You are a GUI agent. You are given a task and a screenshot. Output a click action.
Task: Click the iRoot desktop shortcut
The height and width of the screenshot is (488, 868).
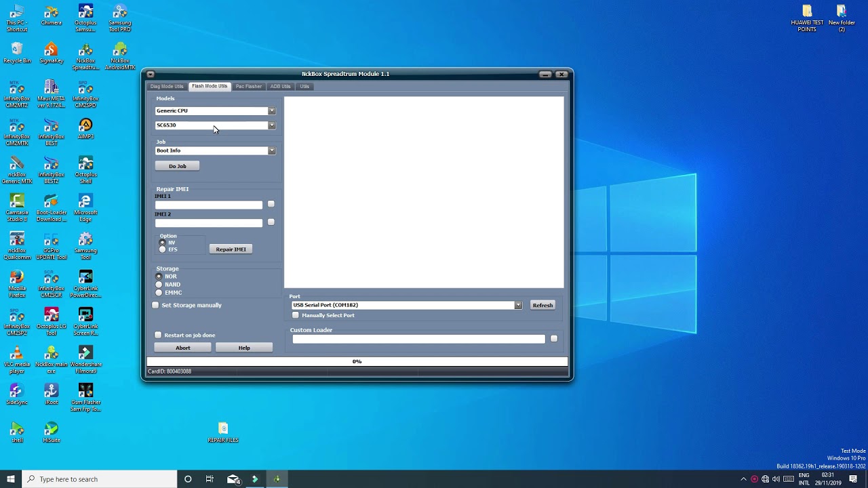pos(51,394)
